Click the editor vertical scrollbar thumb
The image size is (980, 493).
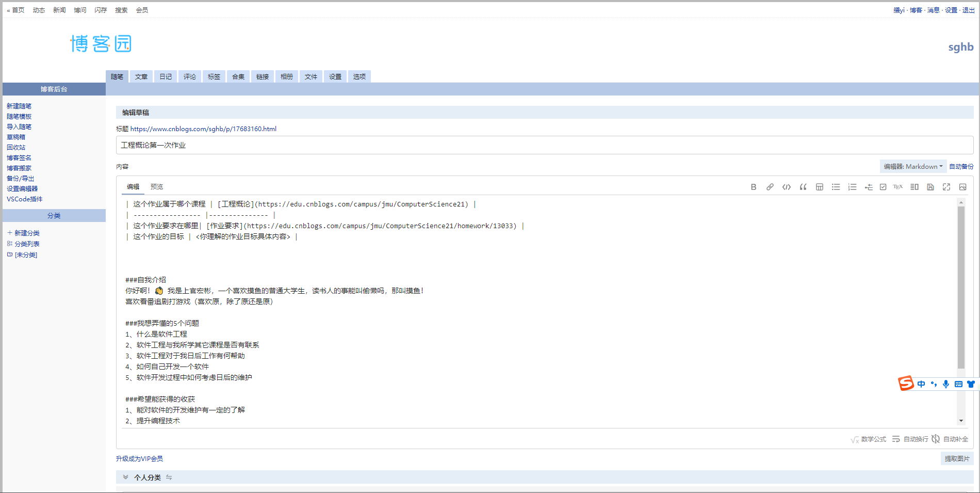click(x=961, y=287)
